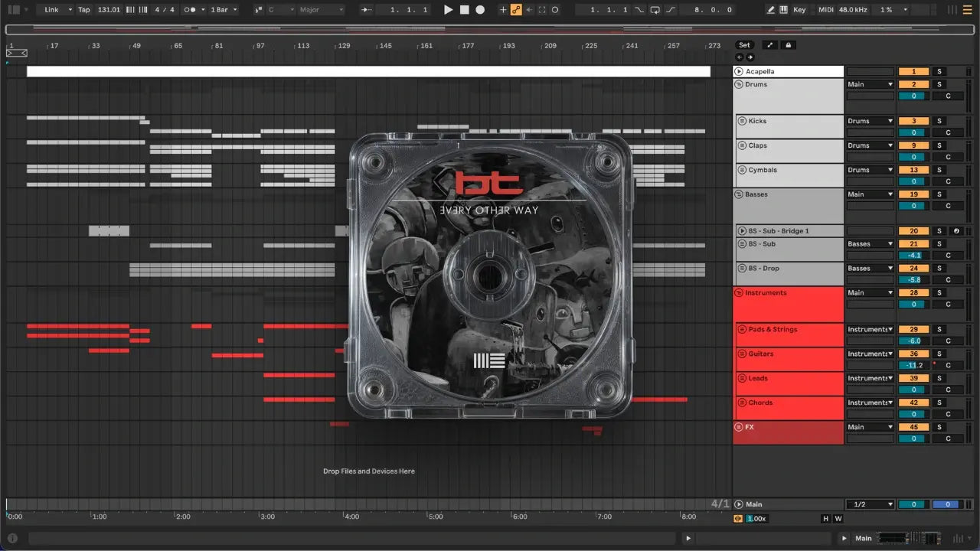Activate Re-Enable Automation arrow icon
This screenshot has height=551, width=980.
click(x=529, y=10)
